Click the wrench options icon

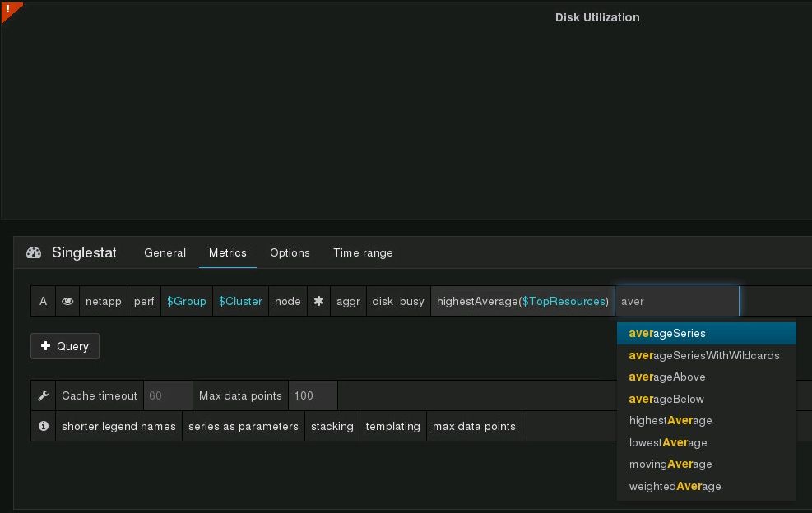[x=44, y=396]
